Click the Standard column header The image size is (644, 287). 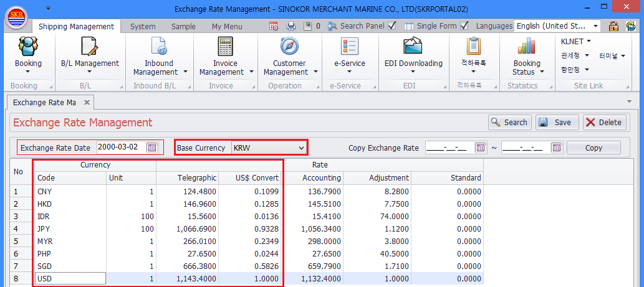click(447, 178)
